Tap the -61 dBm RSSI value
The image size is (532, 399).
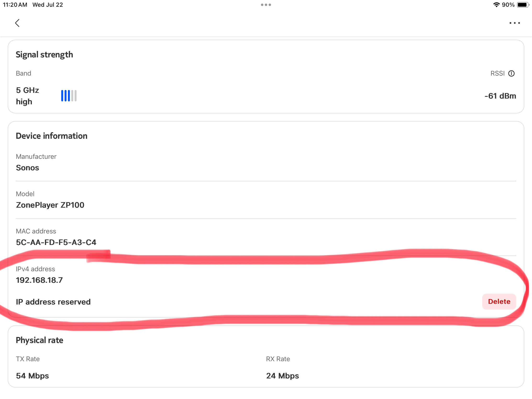[500, 96]
